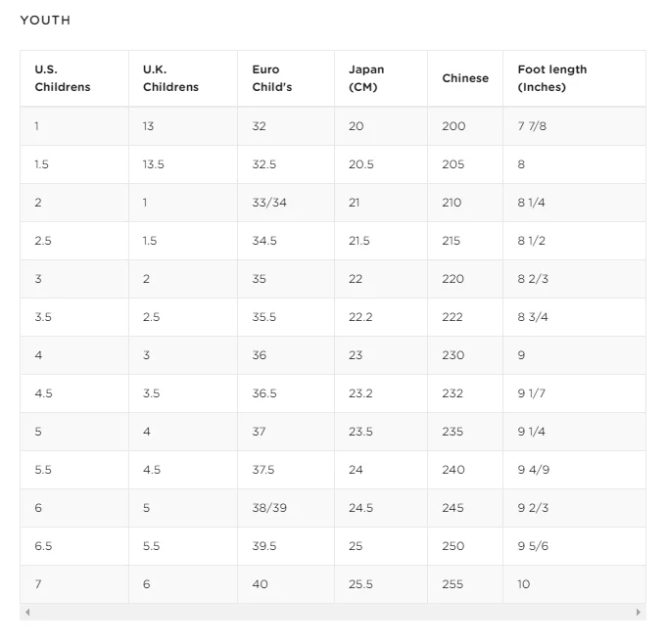This screenshot has height=644, width=667.
Task: Click the Foot length (Inches) header
Action: [552, 78]
